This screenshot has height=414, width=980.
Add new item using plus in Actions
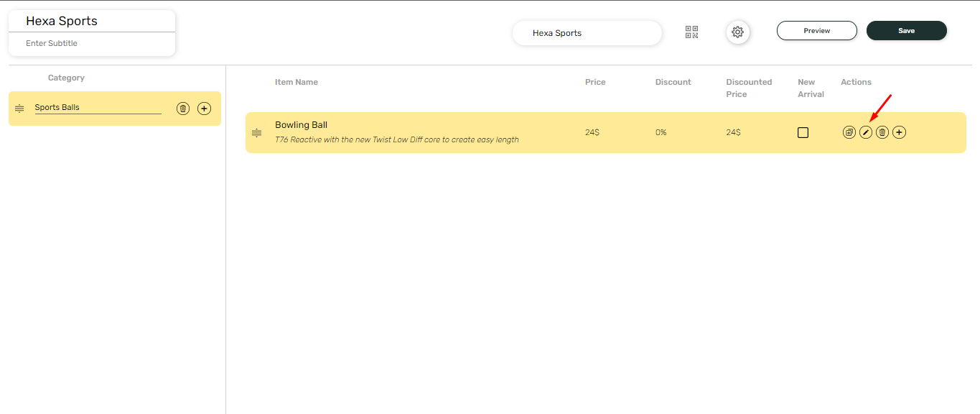point(899,132)
